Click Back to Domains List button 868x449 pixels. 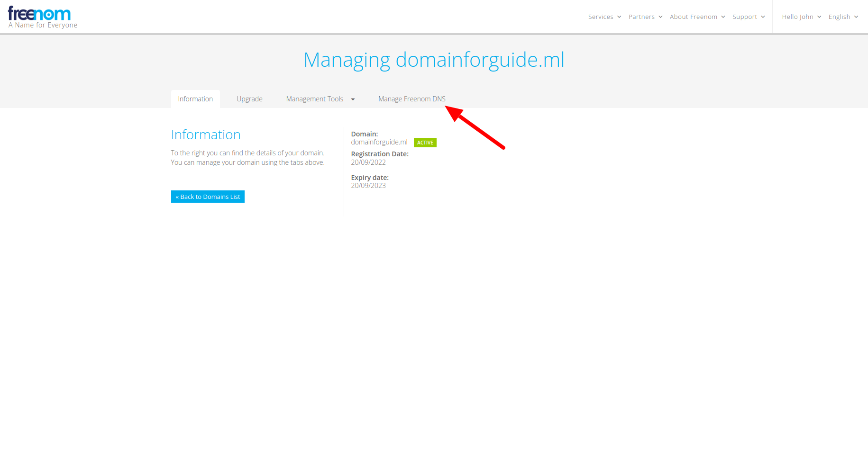pos(208,197)
